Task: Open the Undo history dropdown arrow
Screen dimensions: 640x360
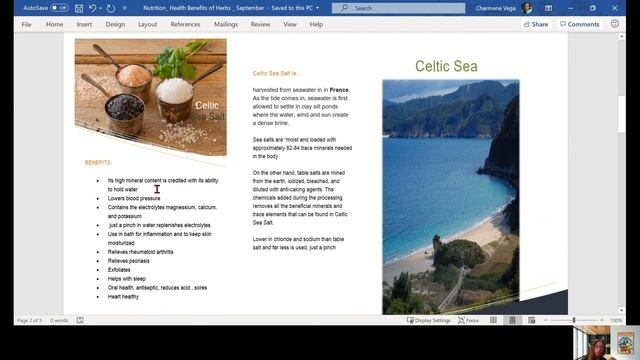Action: point(100,8)
